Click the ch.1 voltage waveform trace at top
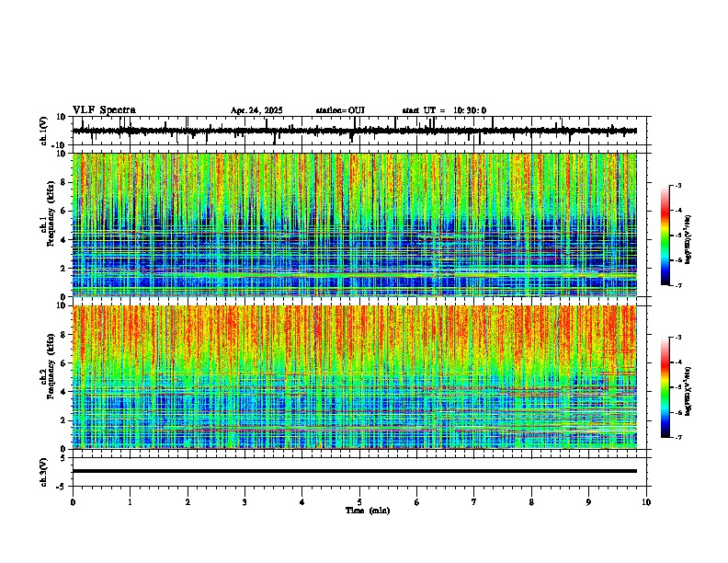This screenshot has height=563, width=728. click(x=355, y=131)
